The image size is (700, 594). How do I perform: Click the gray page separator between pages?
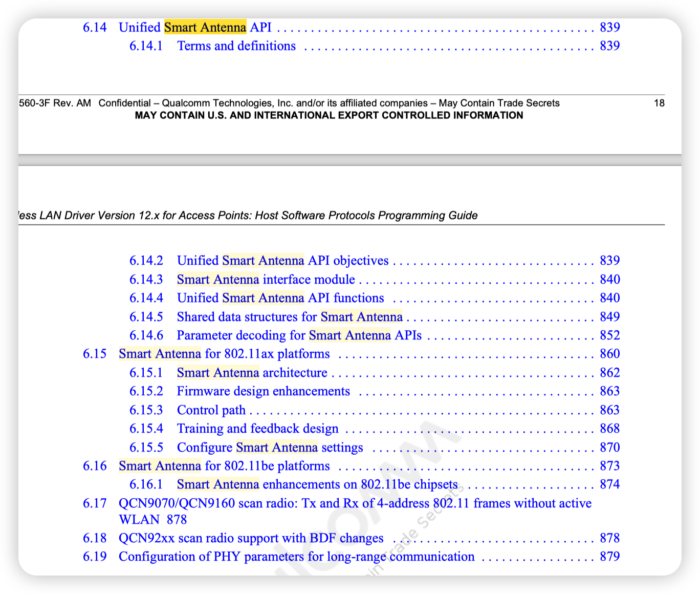[x=350, y=160]
